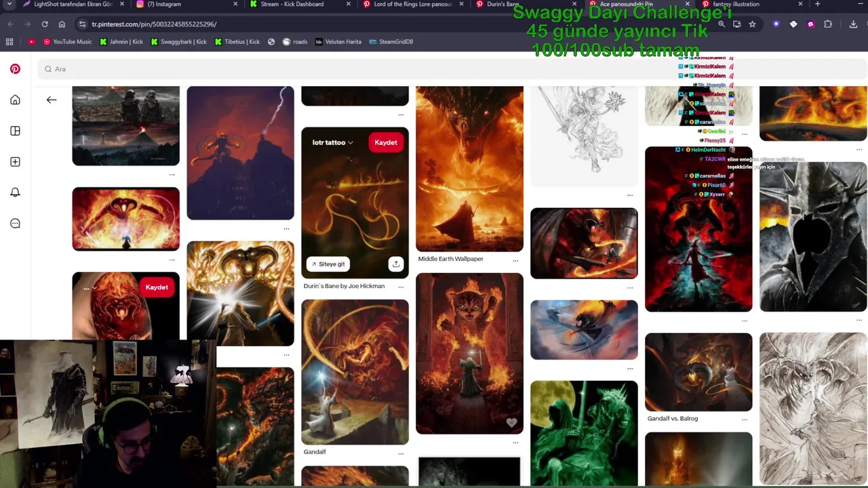Image resolution: width=868 pixels, height=488 pixels.
Task: Open the YouTube icon bookmark
Action: tap(31, 41)
